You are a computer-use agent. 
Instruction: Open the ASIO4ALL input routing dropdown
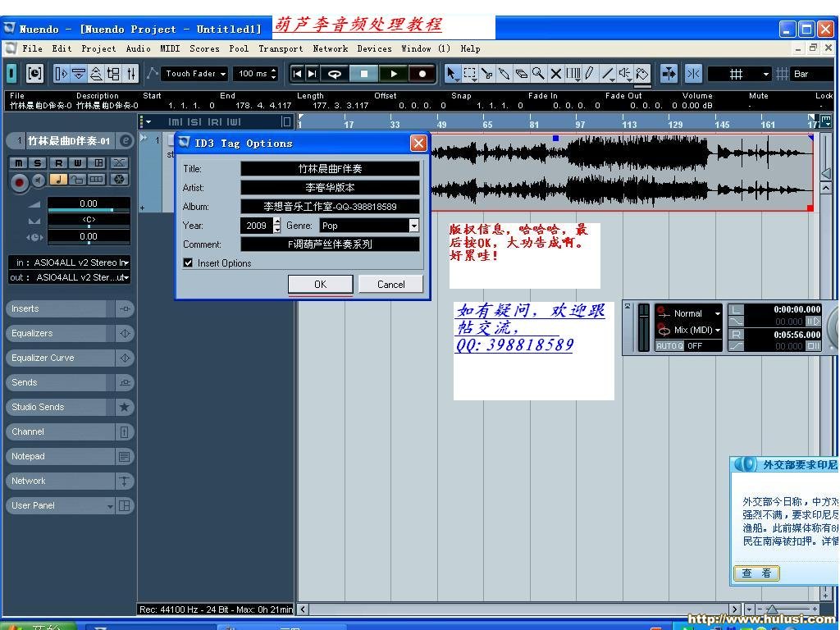click(70, 262)
